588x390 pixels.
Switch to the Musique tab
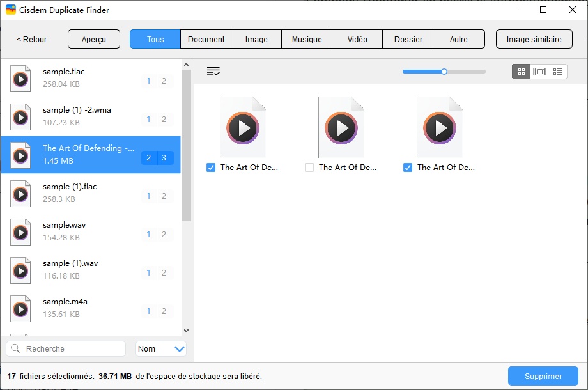pyautogui.click(x=307, y=40)
